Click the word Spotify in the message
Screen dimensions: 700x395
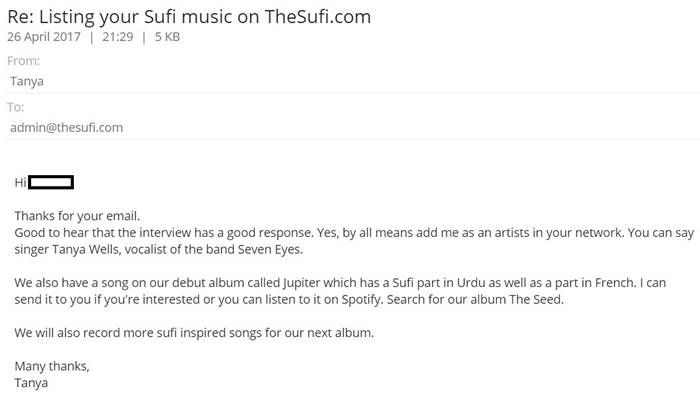click(x=362, y=299)
